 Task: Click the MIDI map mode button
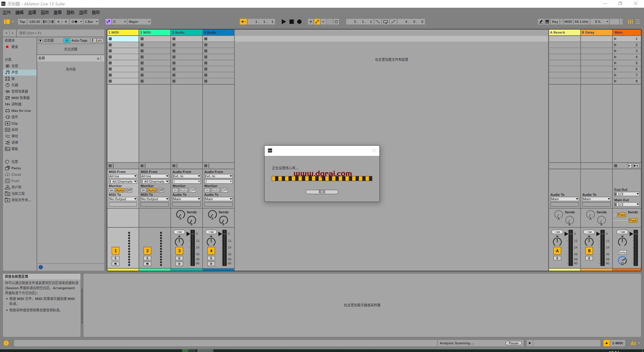point(568,21)
